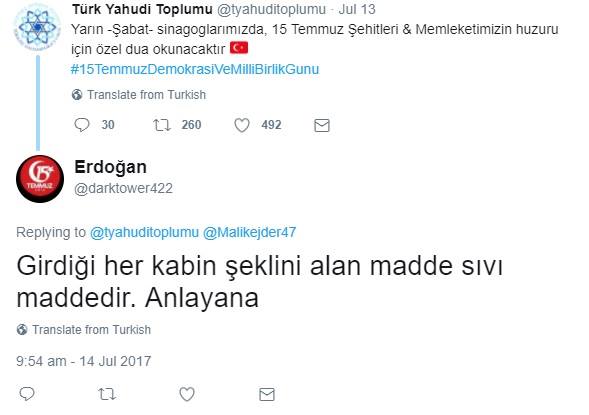Like the tweet with 492 likes

(x=242, y=125)
